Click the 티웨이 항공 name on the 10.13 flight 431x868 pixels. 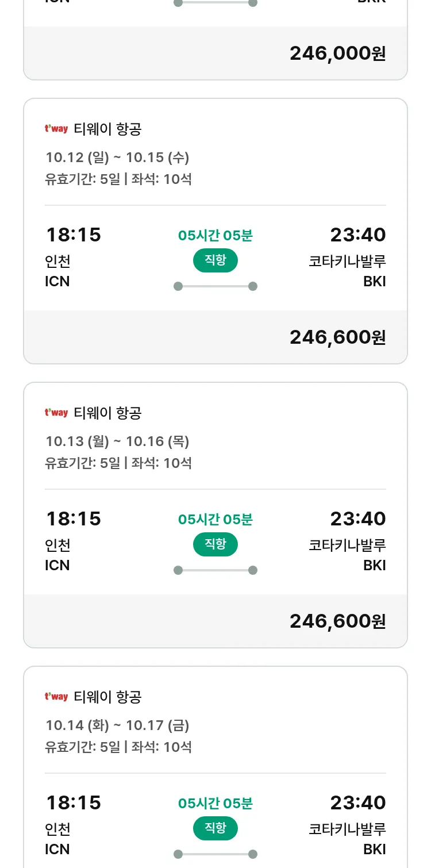coord(107,413)
